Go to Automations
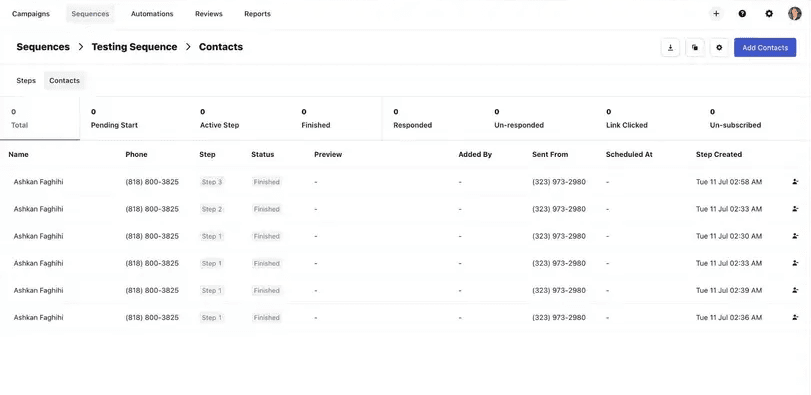The height and width of the screenshot is (395, 811). pos(152,14)
